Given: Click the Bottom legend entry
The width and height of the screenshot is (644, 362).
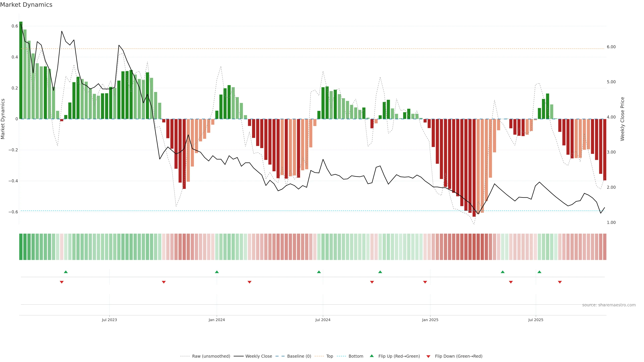Looking at the screenshot, I should [x=356, y=356].
